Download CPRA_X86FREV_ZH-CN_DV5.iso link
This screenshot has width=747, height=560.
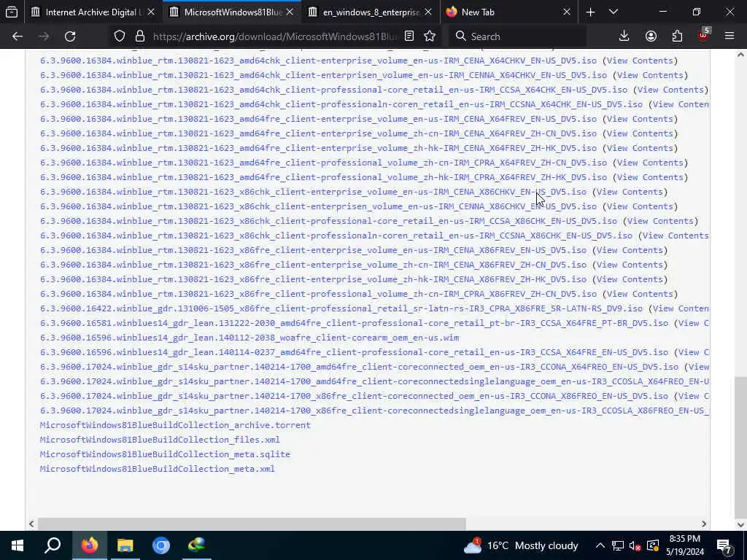(x=318, y=294)
